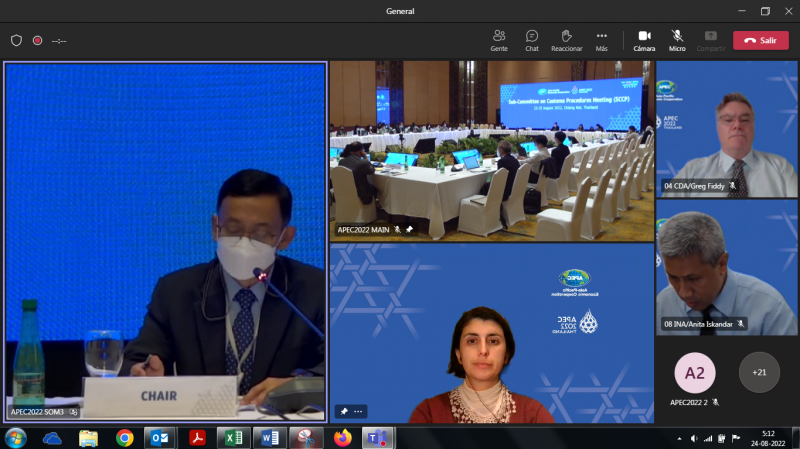Unmute the Micro microphone
Image resolution: width=800 pixels, height=449 pixels.
[677, 40]
